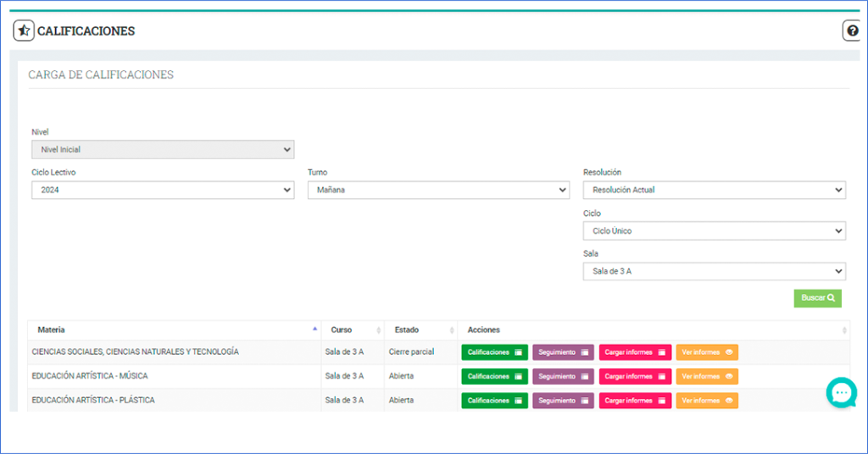The height and width of the screenshot is (454, 868).
Task: Expand the Nivel dropdown
Action: coord(163,150)
